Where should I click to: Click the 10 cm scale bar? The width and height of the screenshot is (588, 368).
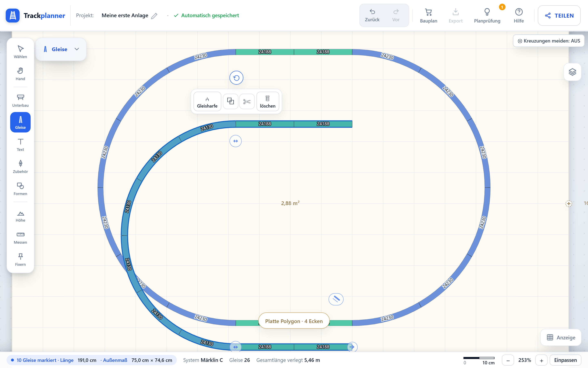click(479, 360)
